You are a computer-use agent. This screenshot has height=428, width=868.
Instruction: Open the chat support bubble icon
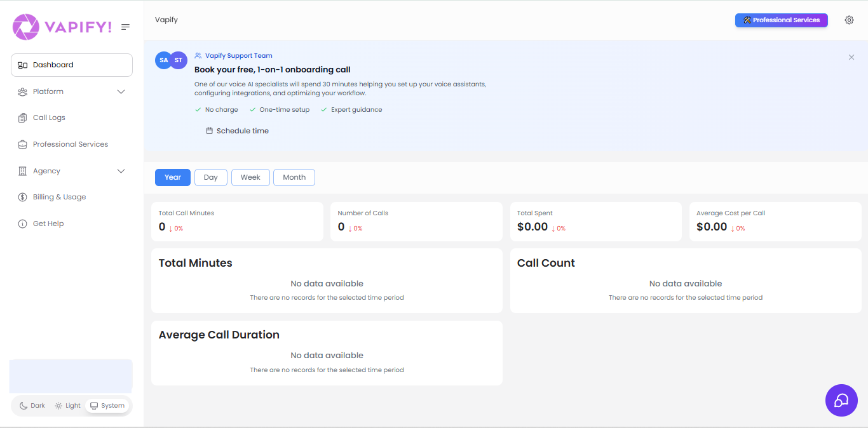841,400
